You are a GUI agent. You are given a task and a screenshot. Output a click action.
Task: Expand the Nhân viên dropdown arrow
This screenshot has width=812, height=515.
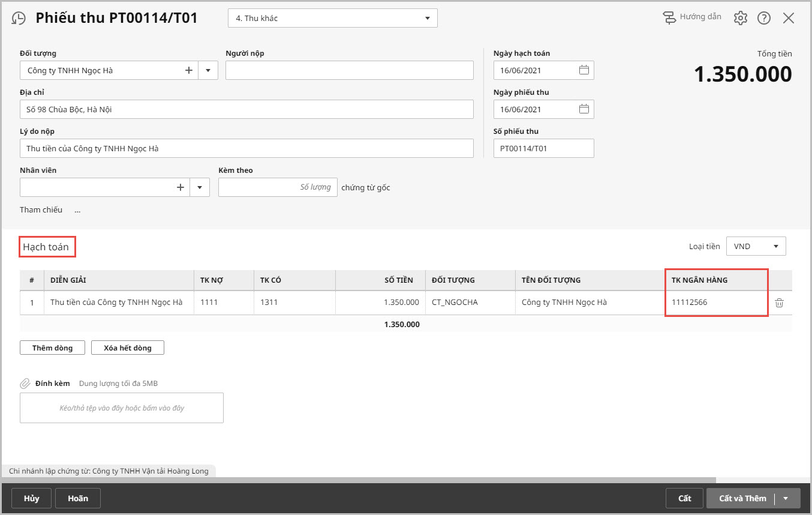pyautogui.click(x=200, y=187)
